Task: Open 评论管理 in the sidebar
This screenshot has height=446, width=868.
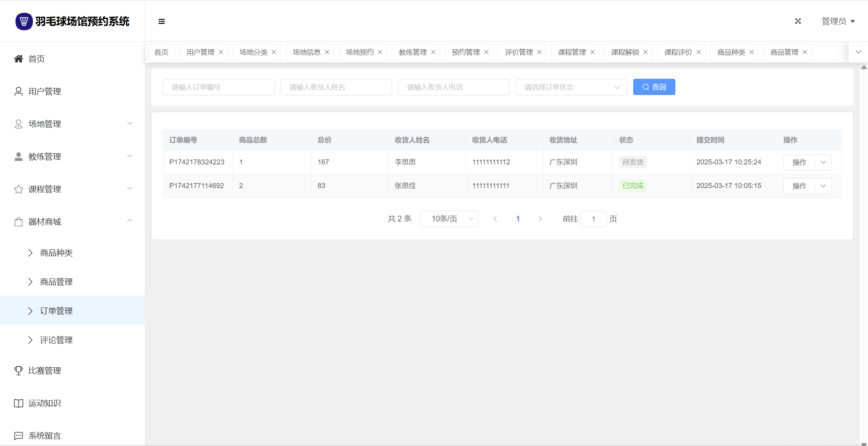Action: (56, 340)
